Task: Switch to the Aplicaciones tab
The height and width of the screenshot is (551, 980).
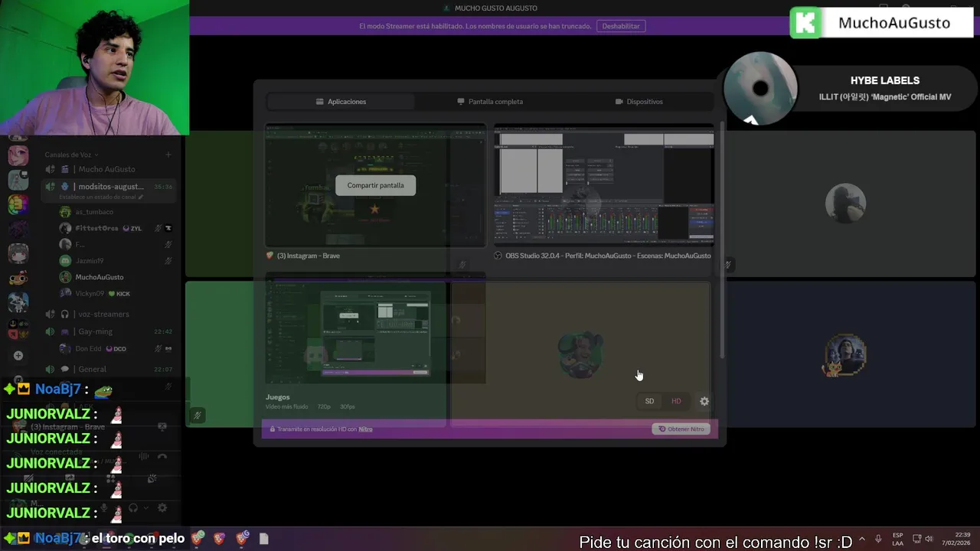Action: 341,102
